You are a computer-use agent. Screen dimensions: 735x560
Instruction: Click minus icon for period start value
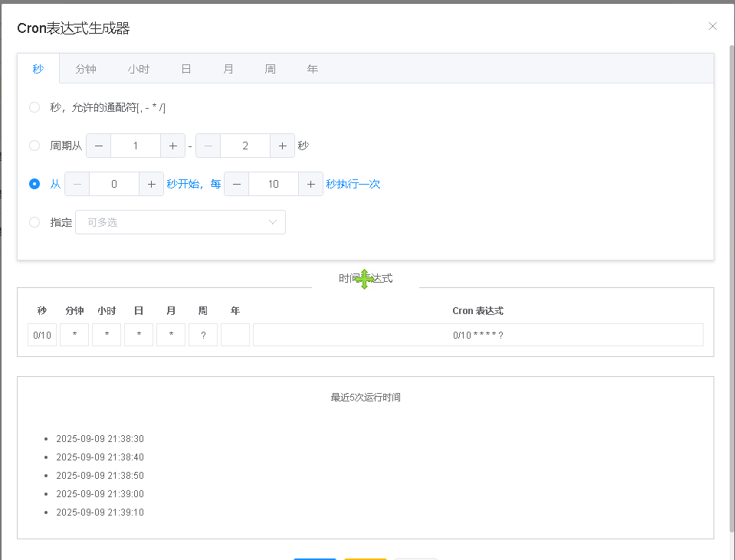(x=99, y=146)
